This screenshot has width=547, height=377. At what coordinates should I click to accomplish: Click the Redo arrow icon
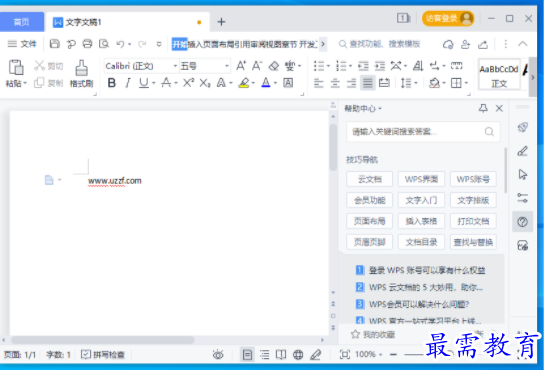142,44
